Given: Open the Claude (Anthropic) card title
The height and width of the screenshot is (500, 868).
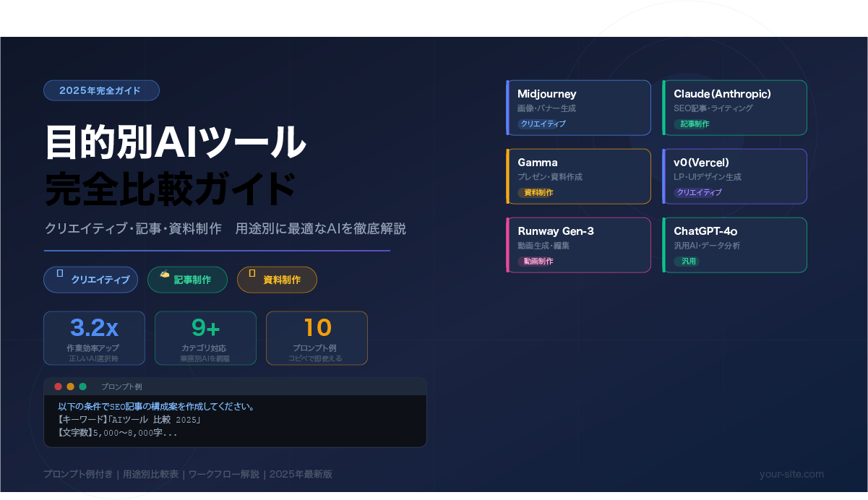Looking at the screenshot, I should coord(722,94).
